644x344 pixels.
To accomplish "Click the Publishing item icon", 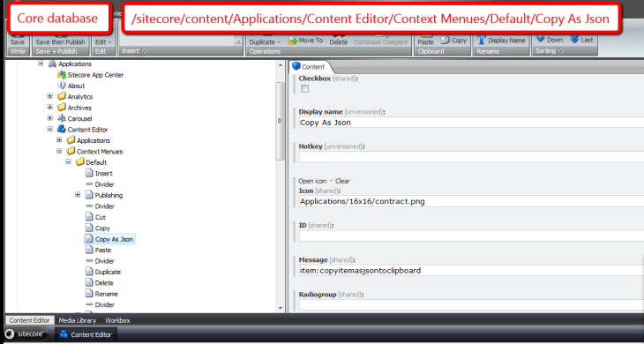I will pos(89,195).
